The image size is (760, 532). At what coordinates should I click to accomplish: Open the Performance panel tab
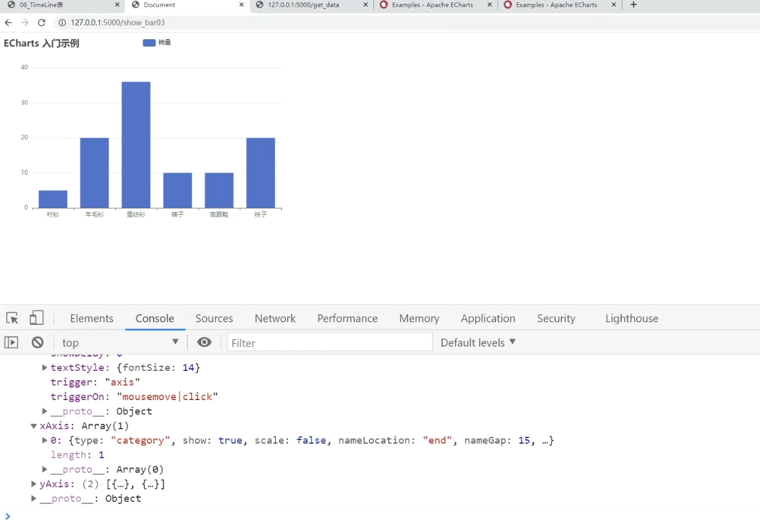coord(347,318)
